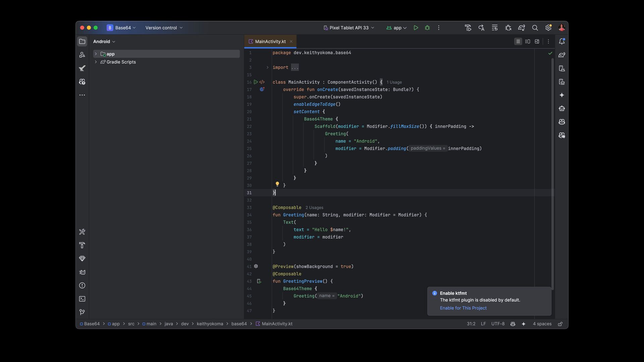The height and width of the screenshot is (362, 644).
Task: Click the AI sparkle icon in status bar
Action: 524,324
